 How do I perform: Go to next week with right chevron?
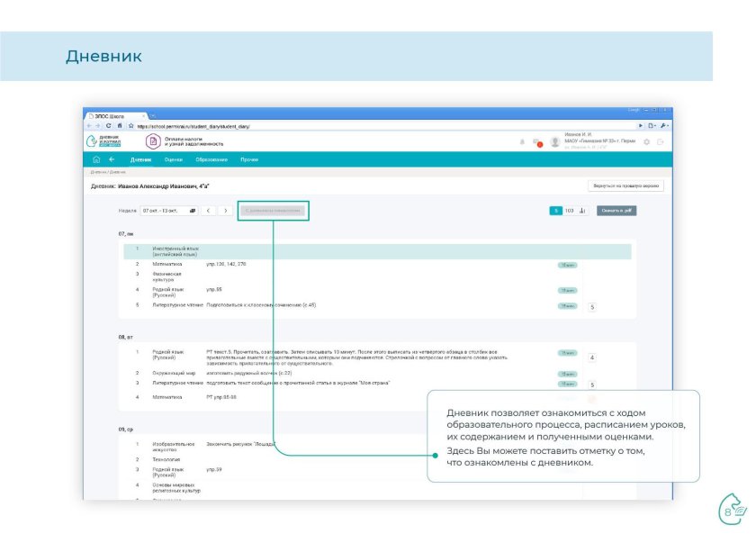pos(225,211)
